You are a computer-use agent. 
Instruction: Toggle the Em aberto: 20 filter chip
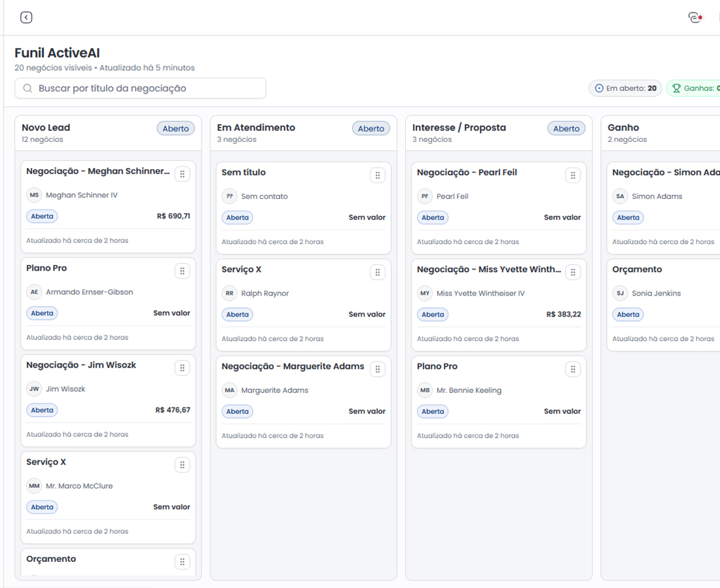(625, 88)
